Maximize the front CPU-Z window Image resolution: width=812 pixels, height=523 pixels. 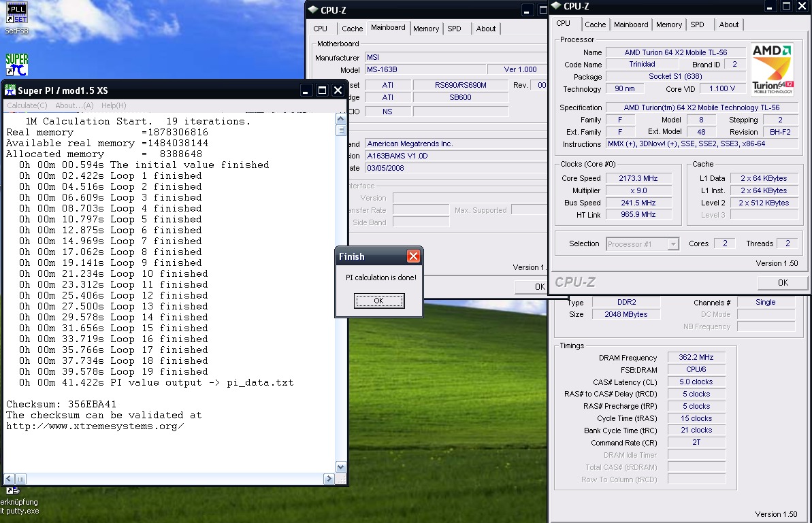coord(786,6)
